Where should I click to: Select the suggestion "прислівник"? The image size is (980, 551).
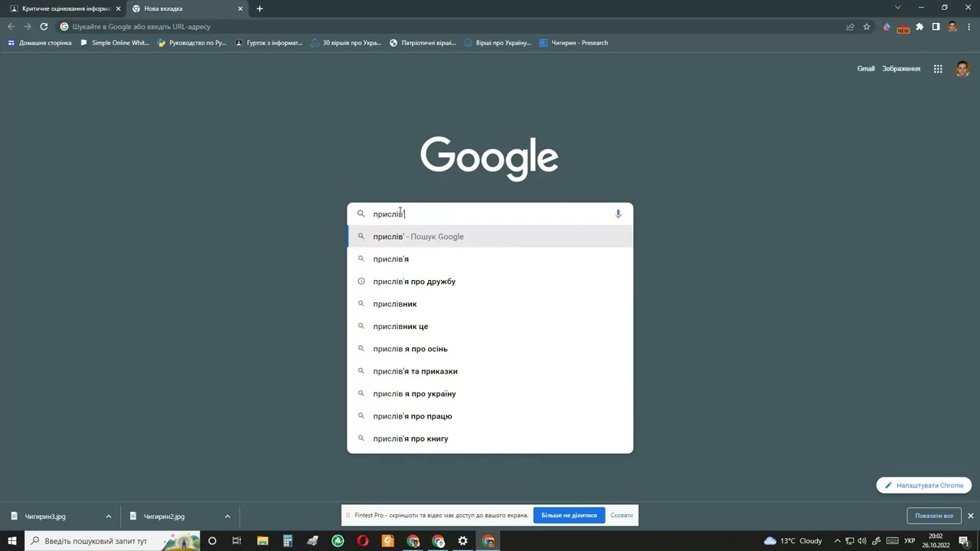pos(490,304)
